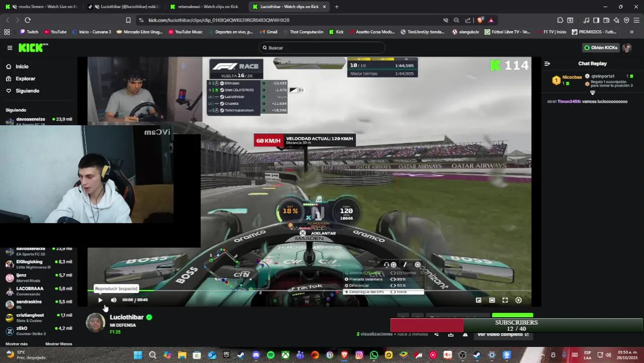Play the clip with the play button
Viewport: 644px width, 363px height.
click(100, 300)
